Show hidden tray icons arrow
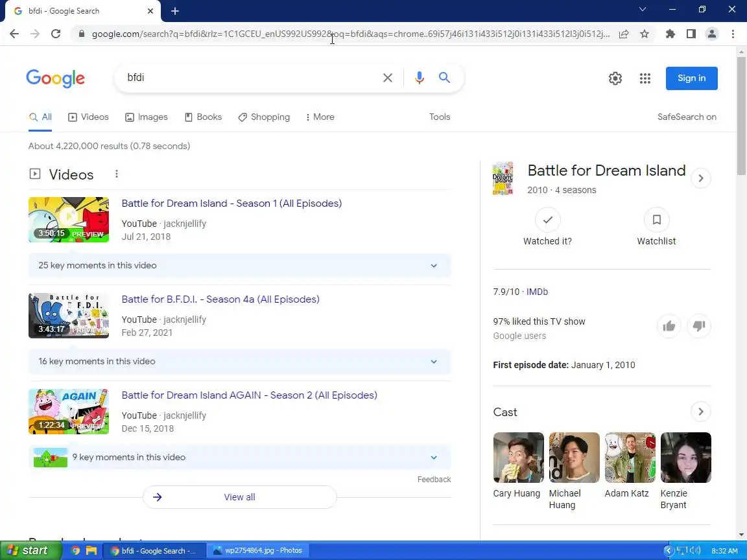 point(669,551)
